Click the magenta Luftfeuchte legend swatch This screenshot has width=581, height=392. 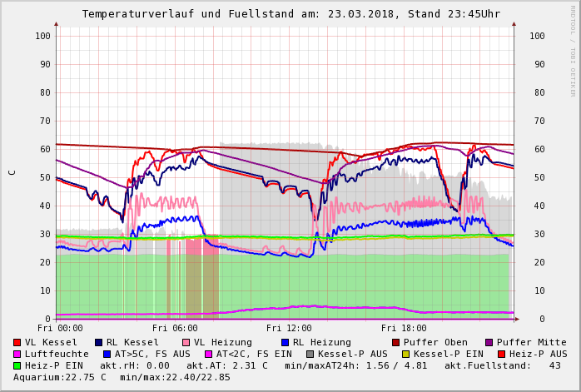pos(17,354)
